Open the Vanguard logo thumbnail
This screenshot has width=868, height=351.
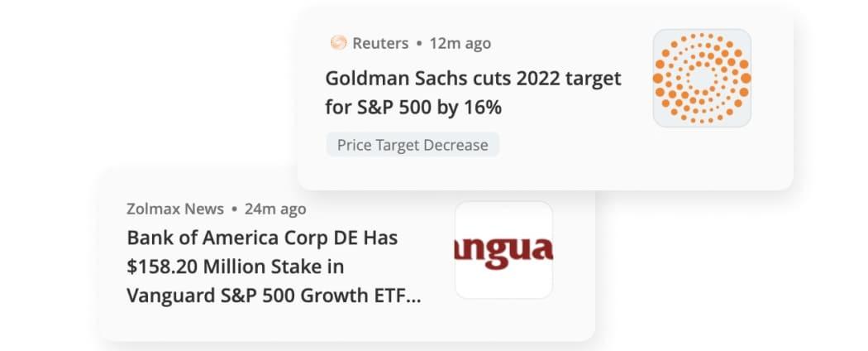point(503,250)
